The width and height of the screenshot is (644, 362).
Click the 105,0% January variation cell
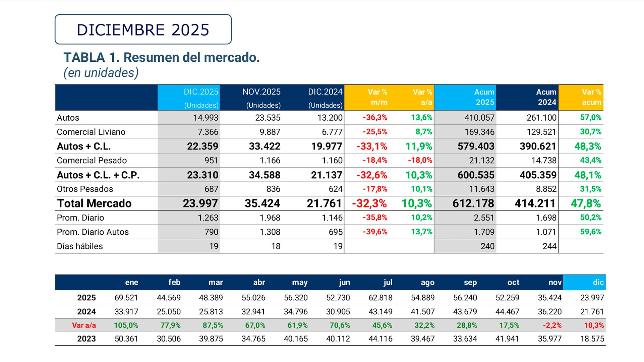[x=126, y=325]
